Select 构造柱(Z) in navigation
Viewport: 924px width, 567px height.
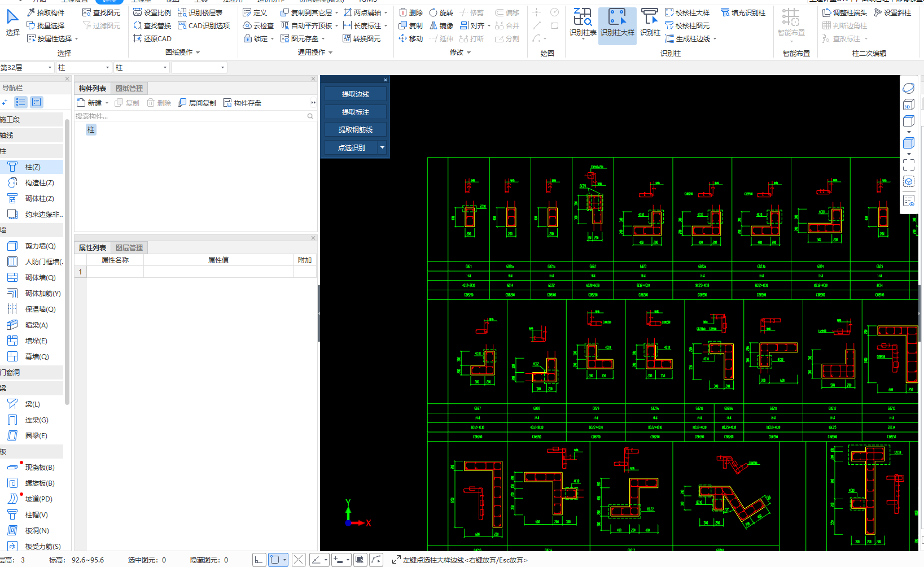point(32,183)
